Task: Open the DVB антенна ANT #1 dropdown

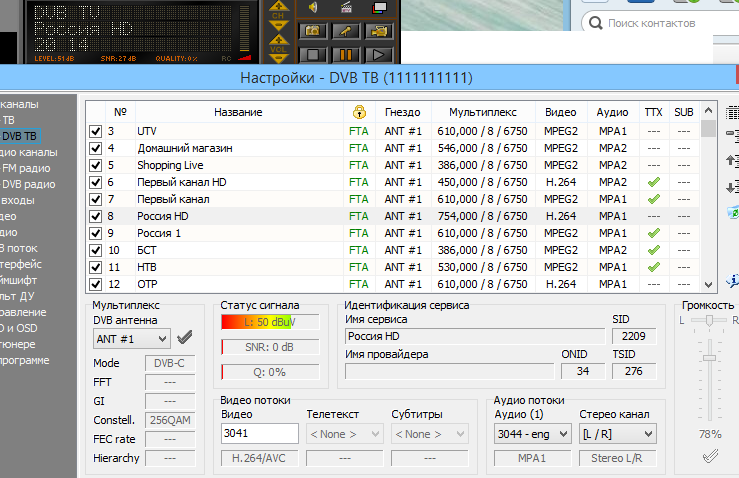Action: pyautogui.click(x=131, y=338)
